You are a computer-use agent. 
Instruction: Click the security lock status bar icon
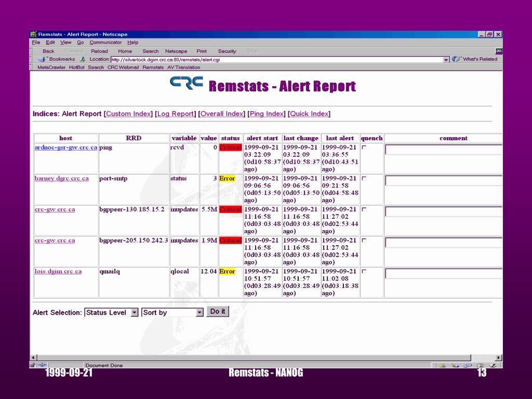[x=33, y=365]
